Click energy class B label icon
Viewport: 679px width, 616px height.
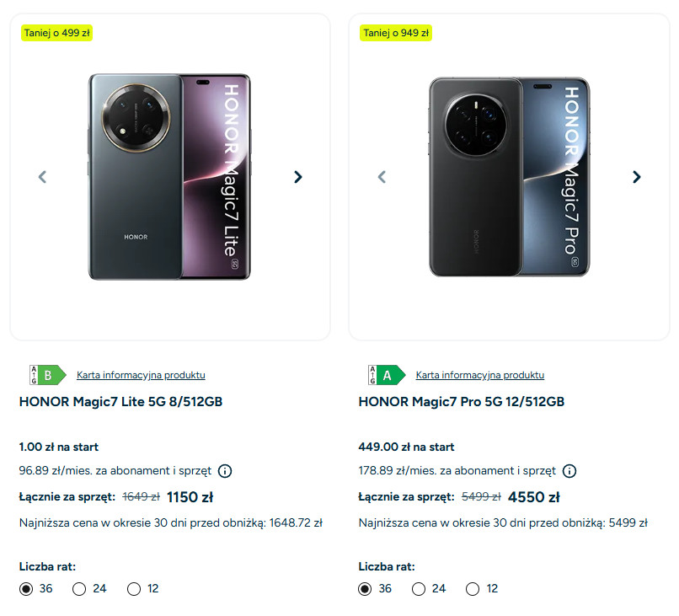pos(47,375)
